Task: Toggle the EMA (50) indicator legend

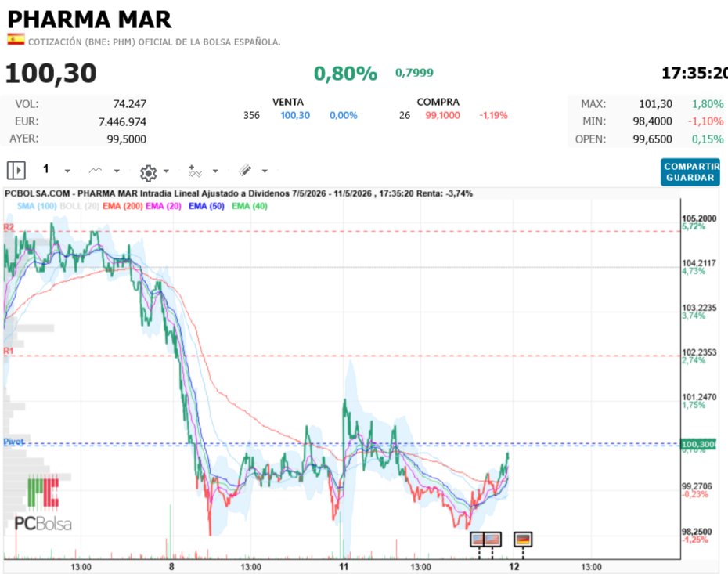Action: point(206,206)
